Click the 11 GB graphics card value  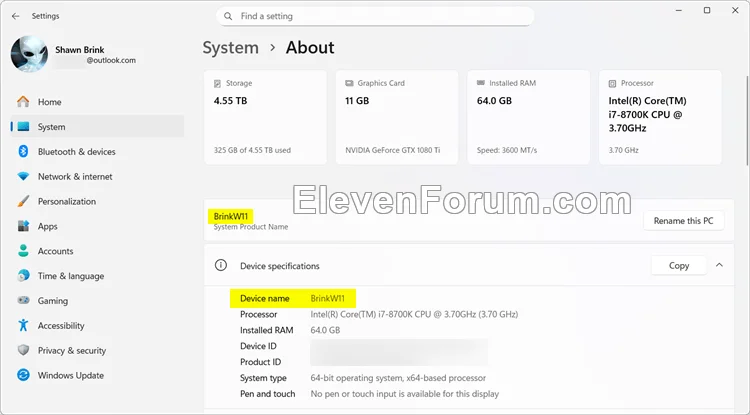pos(357,101)
